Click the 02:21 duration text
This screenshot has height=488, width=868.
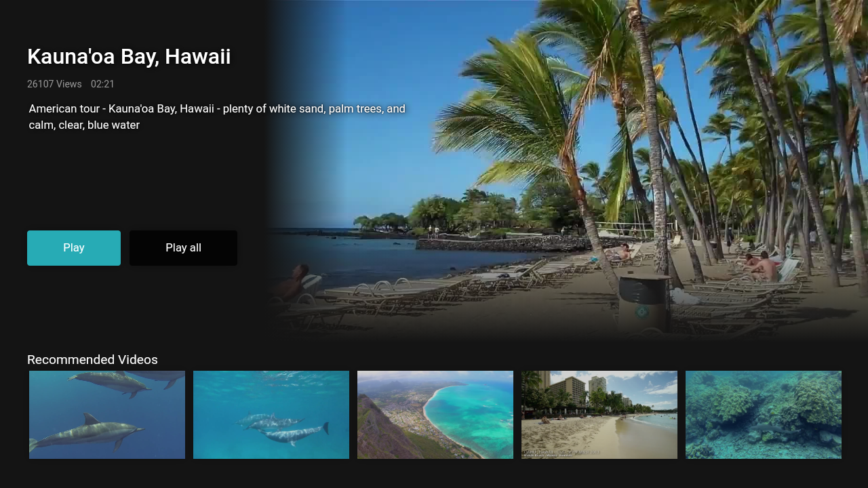tap(102, 84)
